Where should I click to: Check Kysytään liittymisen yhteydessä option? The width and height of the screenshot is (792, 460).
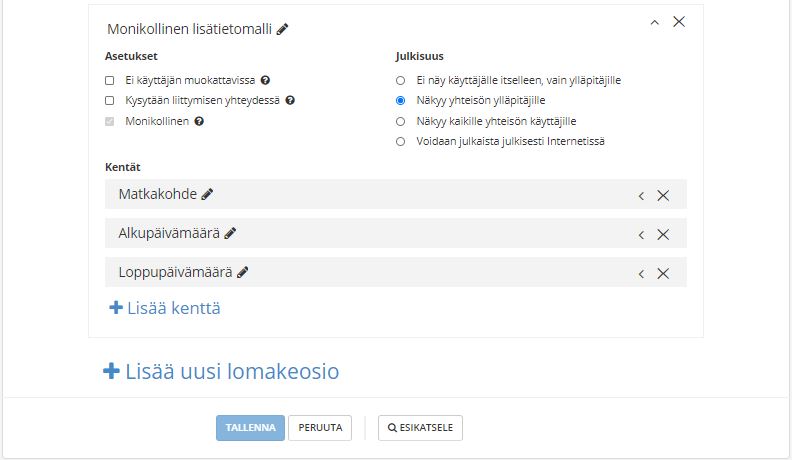coord(110,100)
